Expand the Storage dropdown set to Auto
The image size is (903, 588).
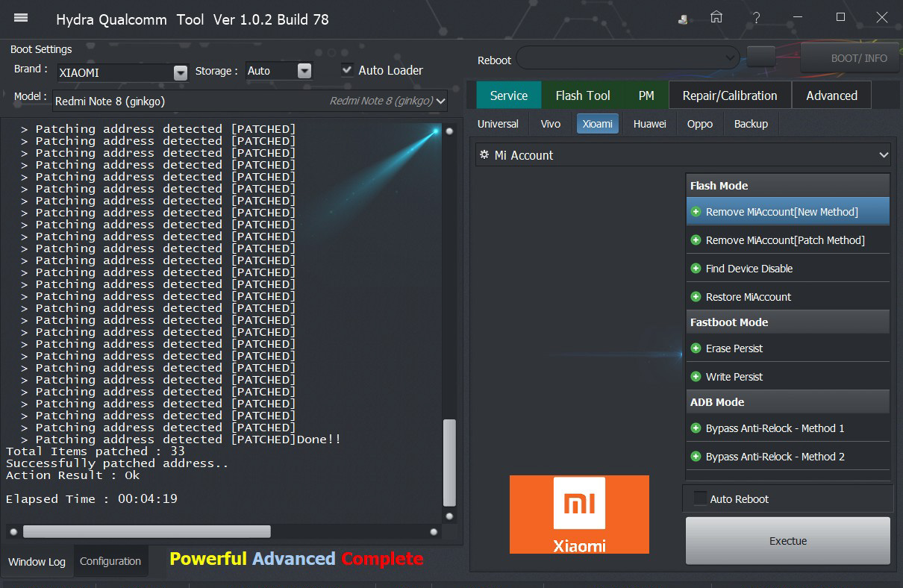tap(304, 71)
